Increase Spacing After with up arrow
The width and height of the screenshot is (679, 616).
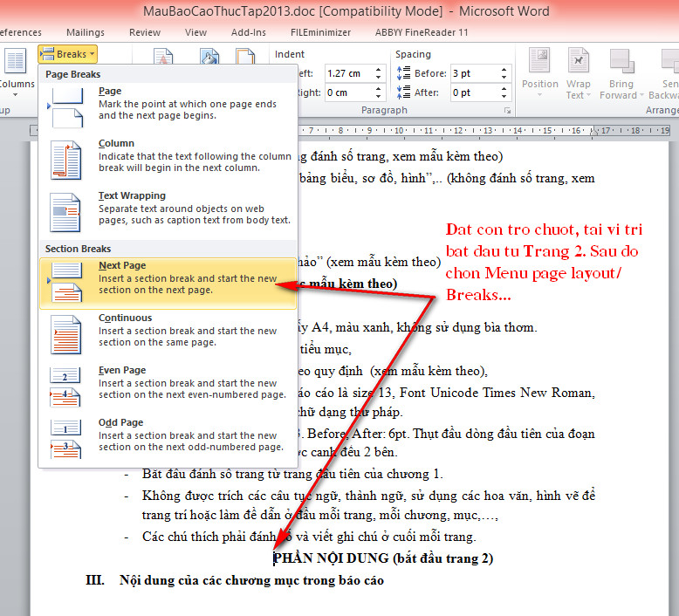[504, 89]
